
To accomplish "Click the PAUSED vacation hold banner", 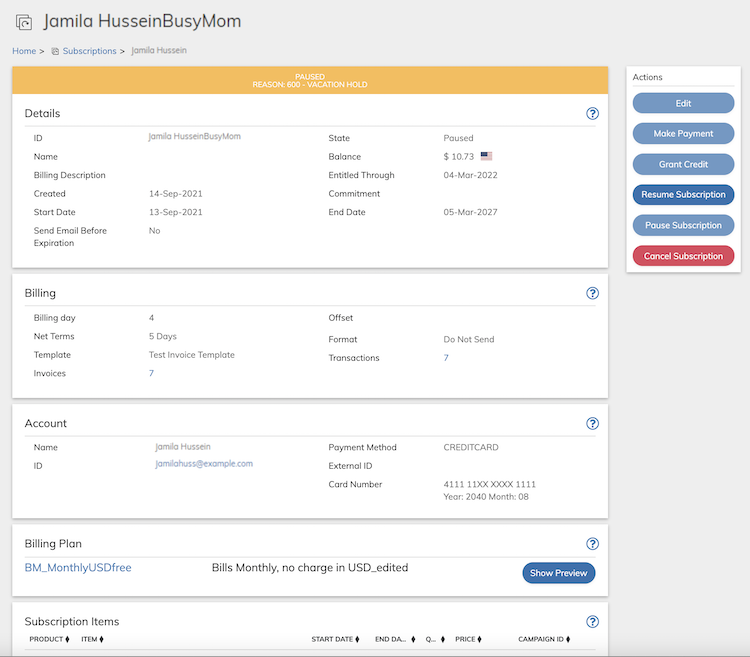I will click(x=310, y=80).
